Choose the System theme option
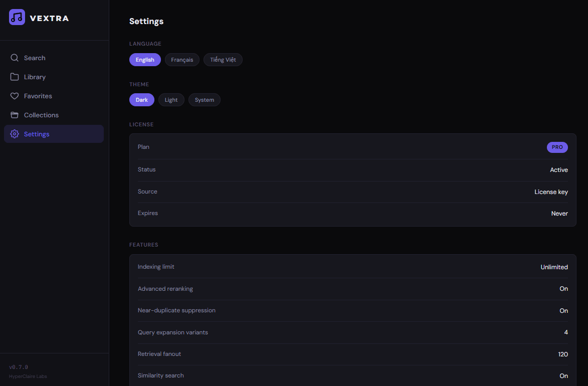Image resolution: width=588 pixels, height=386 pixels. pyautogui.click(x=204, y=100)
